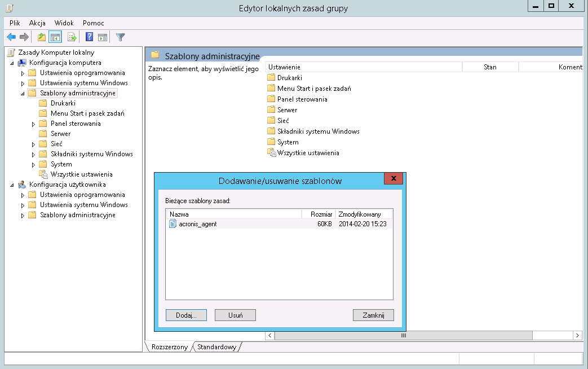The height and width of the screenshot is (369, 588).
Task: Expand the Panel sterowania tree node
Action: [33, 124]
